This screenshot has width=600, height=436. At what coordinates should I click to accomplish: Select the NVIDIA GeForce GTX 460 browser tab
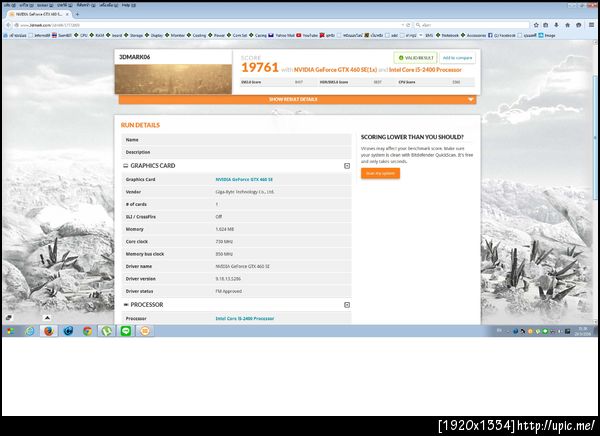coord(38,14)
